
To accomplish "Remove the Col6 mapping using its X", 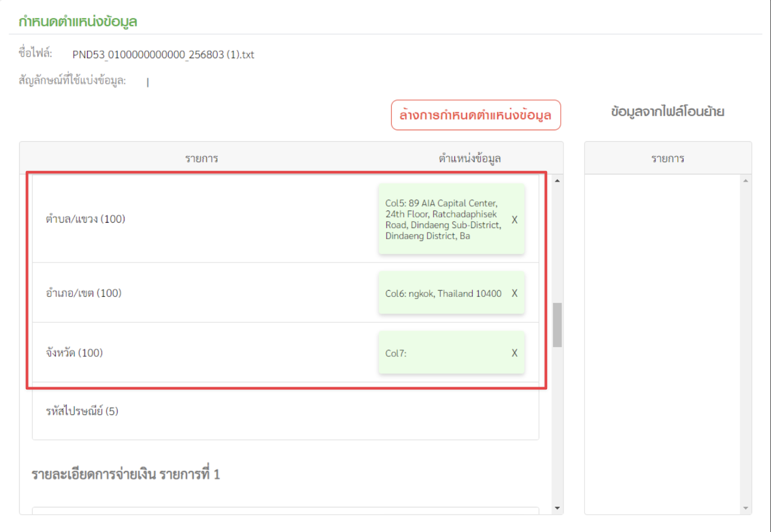I will pyautogui.click(x=514, y=293).
